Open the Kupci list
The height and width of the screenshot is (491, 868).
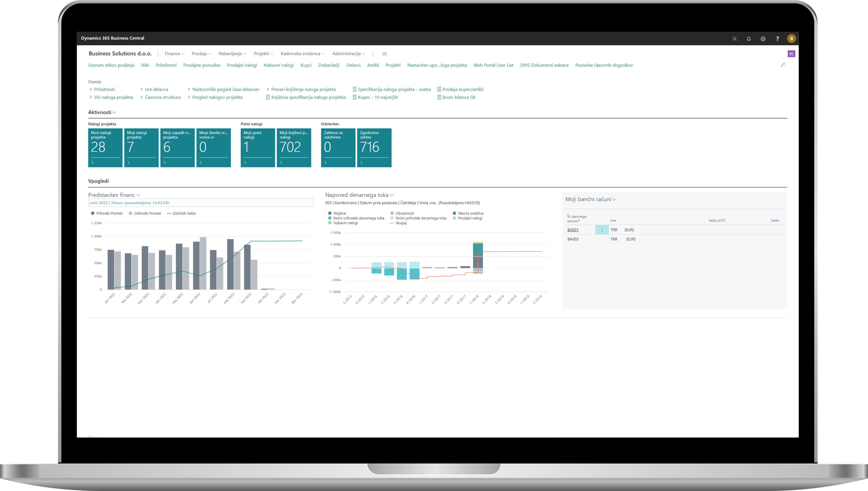pos(306,65)
